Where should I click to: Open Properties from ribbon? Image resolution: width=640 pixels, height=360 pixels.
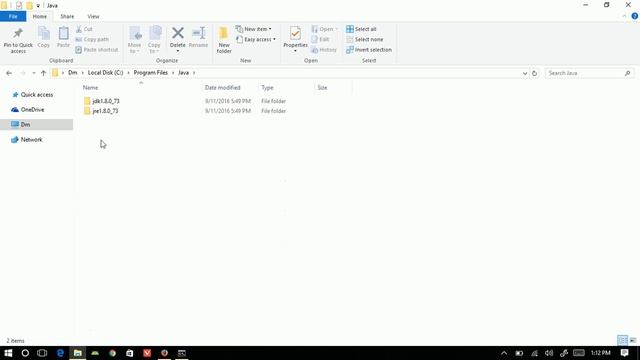tap(295, 39)
